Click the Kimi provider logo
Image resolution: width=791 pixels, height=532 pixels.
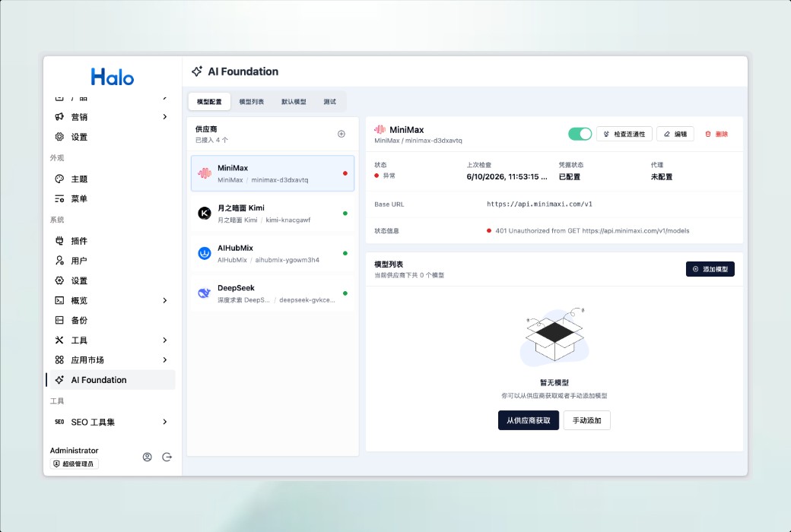(205, 214)
